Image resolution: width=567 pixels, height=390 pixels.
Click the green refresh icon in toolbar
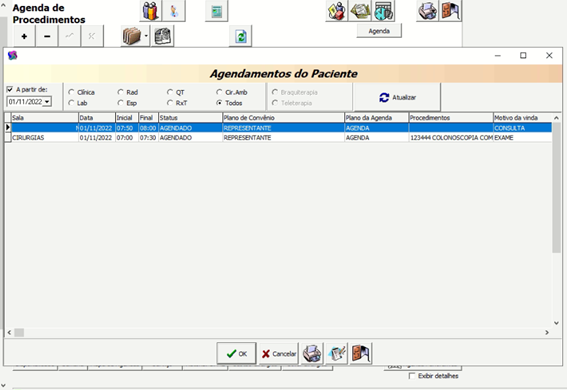coord(240,36)
